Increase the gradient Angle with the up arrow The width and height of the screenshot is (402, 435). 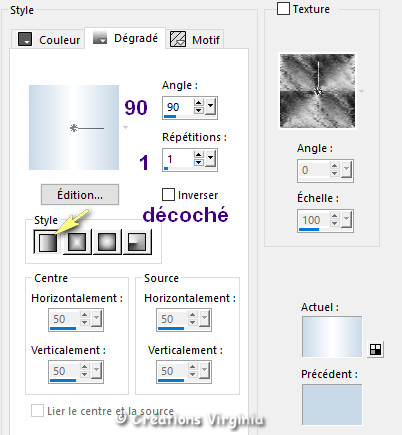click(x=199, y=103)
